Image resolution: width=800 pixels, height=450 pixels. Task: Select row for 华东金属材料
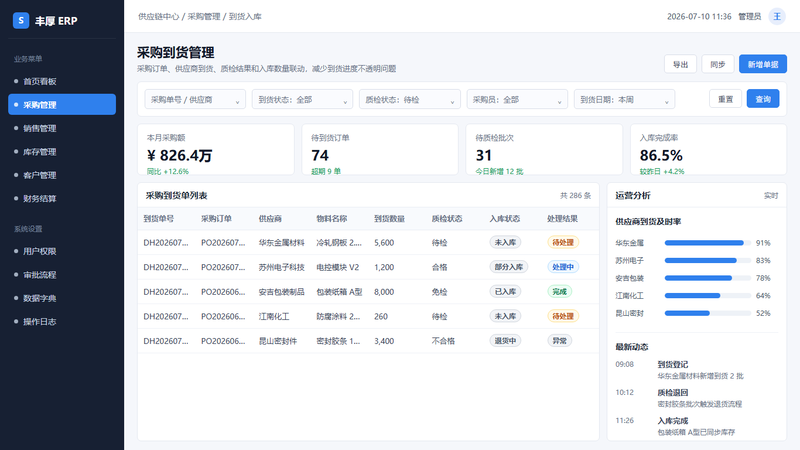click(368, 242)
